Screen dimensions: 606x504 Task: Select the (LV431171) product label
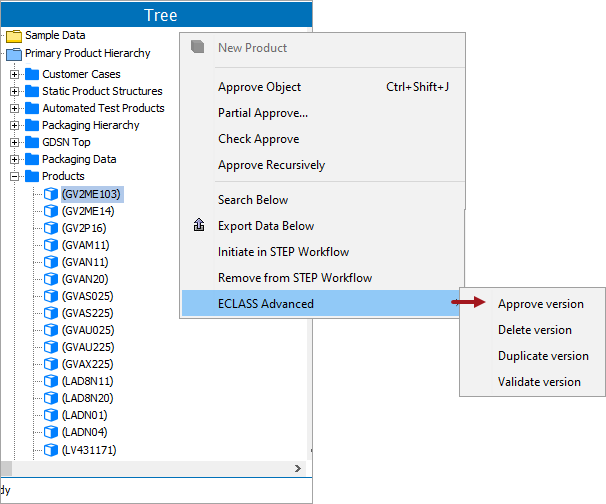(x=89, y=450)
